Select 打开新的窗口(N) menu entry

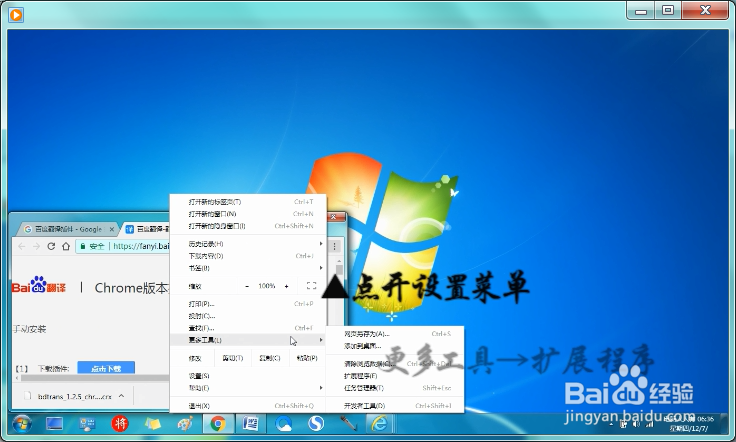[x=248, y=214]
